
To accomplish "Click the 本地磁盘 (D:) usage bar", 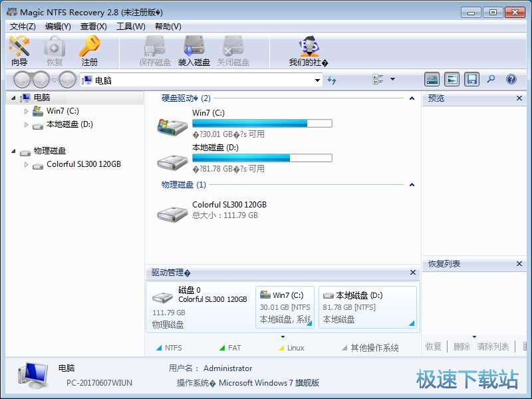I will [x=262, y=158].
